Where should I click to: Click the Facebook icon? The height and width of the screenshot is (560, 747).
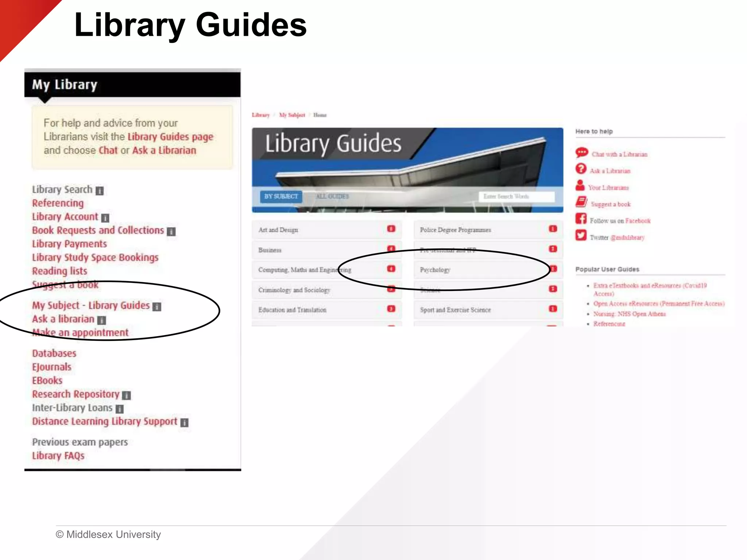click(x=581, y=219)
